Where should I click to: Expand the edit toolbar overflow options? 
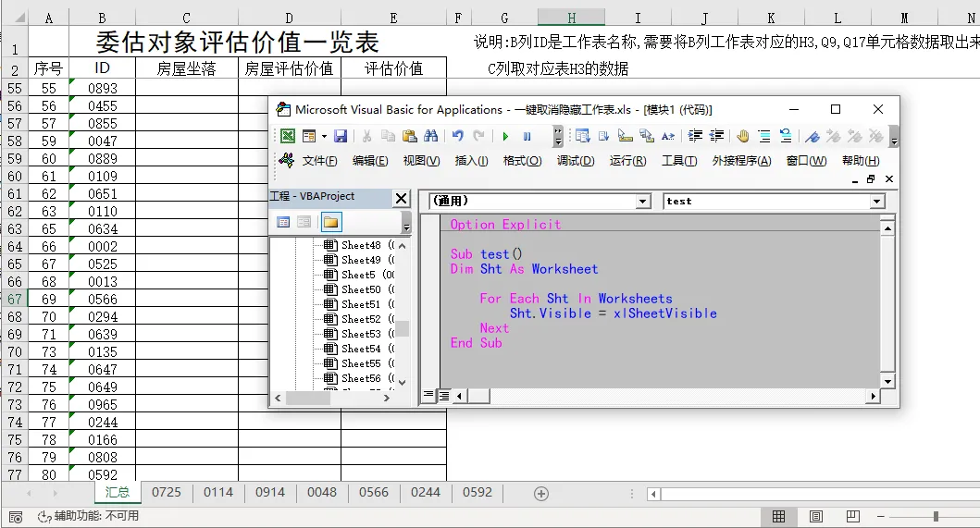point(894,136)
